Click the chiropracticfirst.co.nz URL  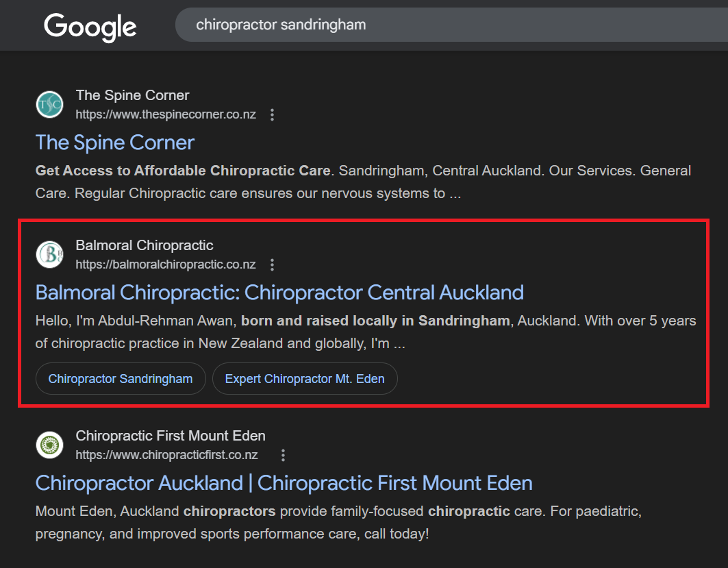click(x=166, y=455)
